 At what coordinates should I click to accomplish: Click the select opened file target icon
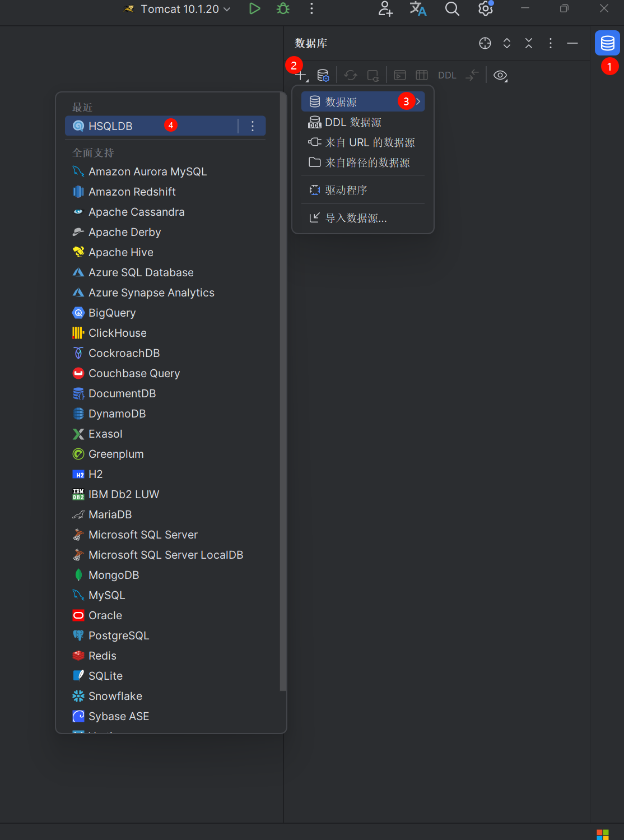485,43
